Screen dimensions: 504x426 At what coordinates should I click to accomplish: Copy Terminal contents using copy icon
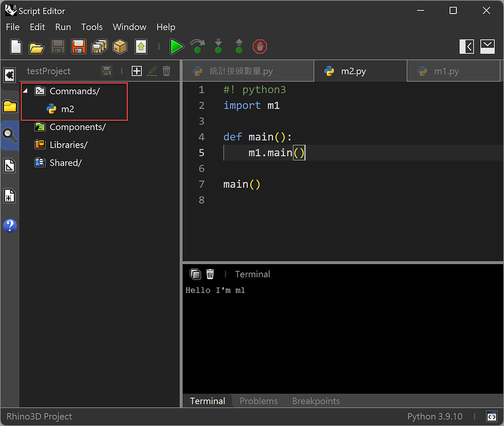pyautogui.click(x=195, y=274)
